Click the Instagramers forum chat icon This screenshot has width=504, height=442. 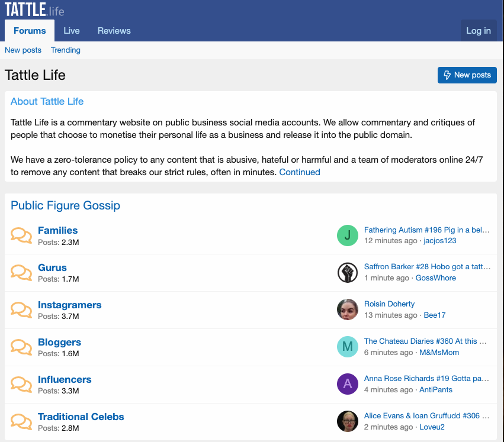point(21,310)
